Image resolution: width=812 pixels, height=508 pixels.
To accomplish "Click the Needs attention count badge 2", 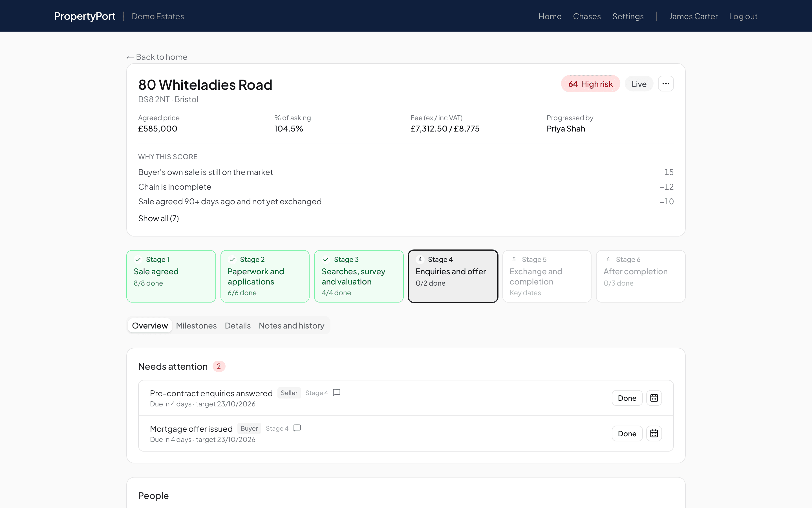I will (x=219, y=366).
